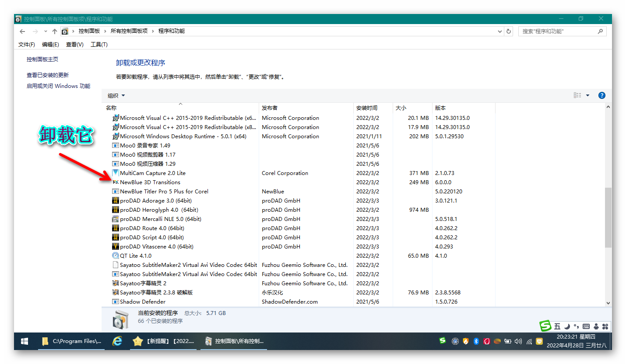Click the volume speaker tray icon
Viewport: 626px width, 364px height.
518,341
